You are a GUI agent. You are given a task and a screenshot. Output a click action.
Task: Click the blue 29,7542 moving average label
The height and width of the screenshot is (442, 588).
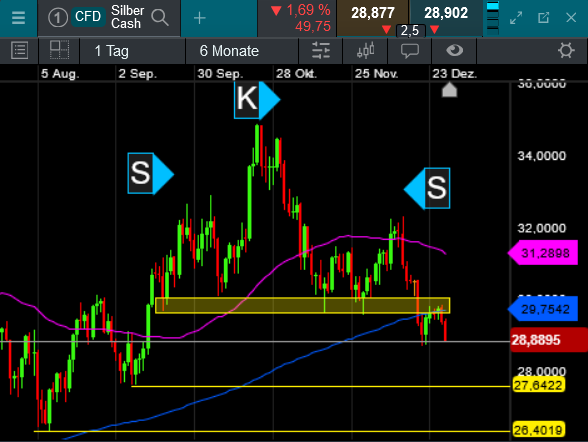[x=543, y=309]
